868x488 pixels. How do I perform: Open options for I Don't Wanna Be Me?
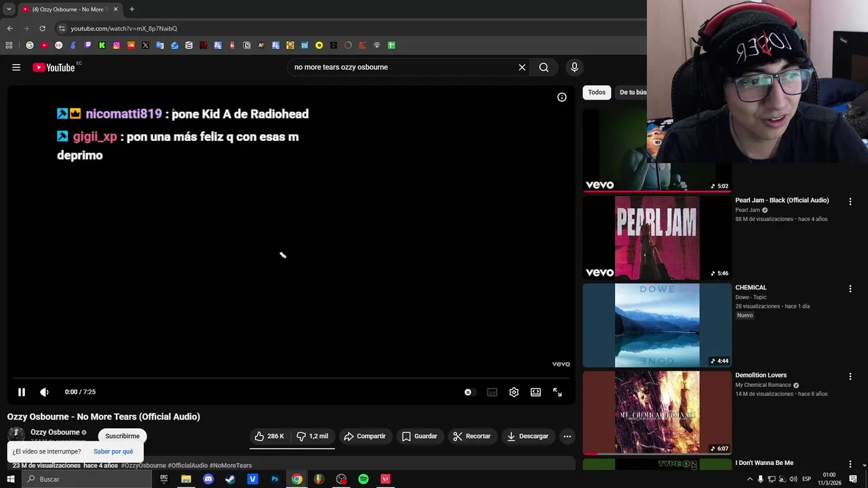(850, 464)
